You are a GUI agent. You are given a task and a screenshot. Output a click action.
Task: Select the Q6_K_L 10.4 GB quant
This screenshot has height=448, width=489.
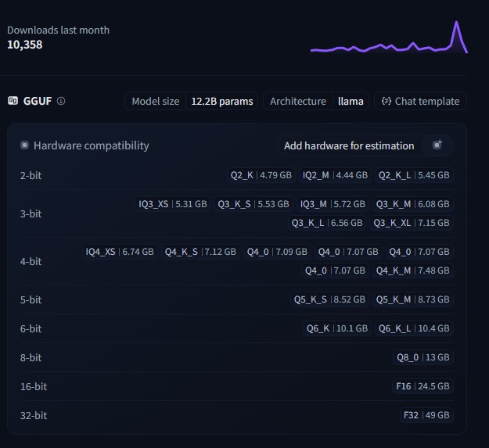[x=414, y=328]
